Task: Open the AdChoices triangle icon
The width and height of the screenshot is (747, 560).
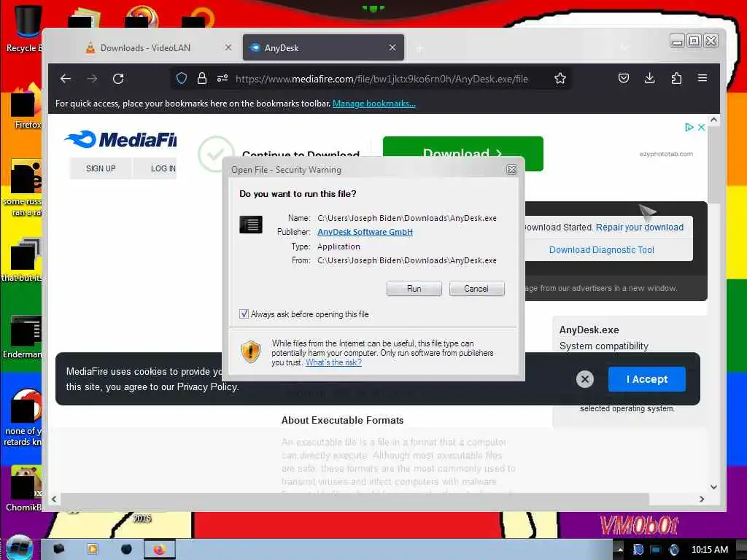Action: point(689,127)
